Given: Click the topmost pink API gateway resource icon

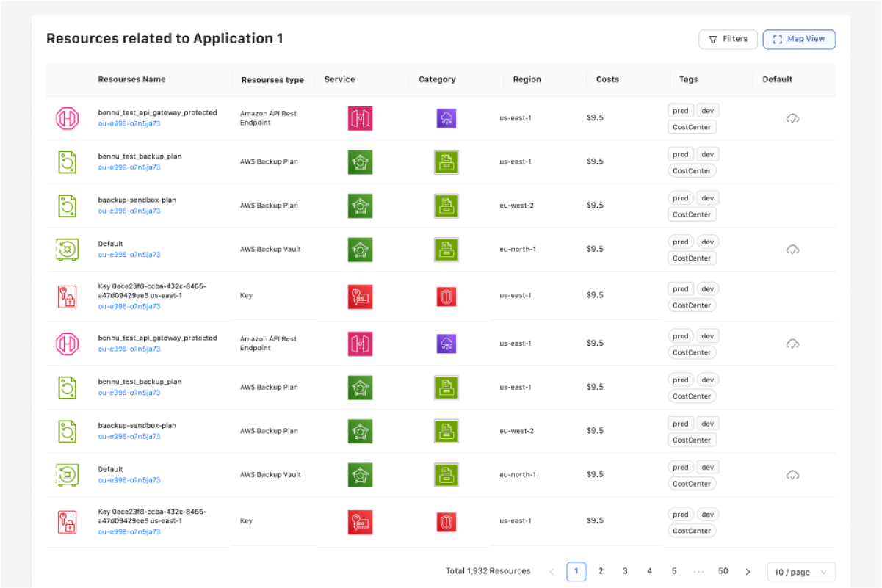Looking at the screenshot, I should (x=68, y=118).
